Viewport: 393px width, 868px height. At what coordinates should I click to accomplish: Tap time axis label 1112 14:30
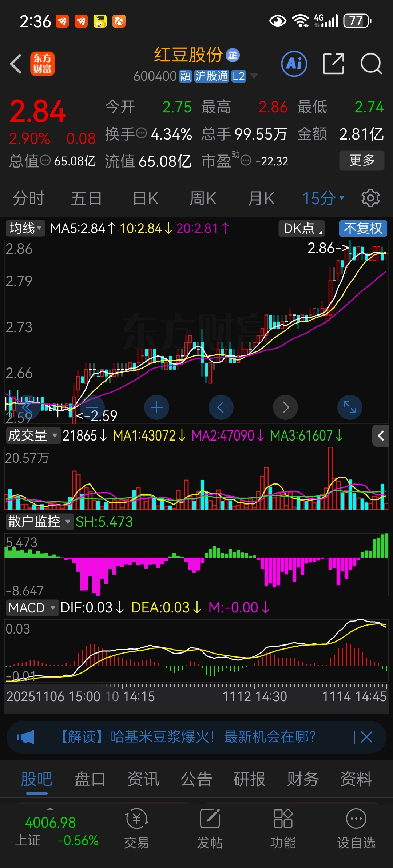[254, 696]
